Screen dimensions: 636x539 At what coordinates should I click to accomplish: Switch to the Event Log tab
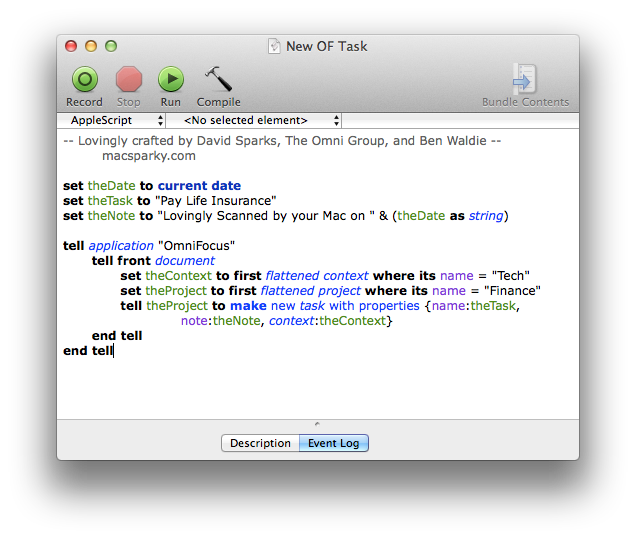(334, 443)
